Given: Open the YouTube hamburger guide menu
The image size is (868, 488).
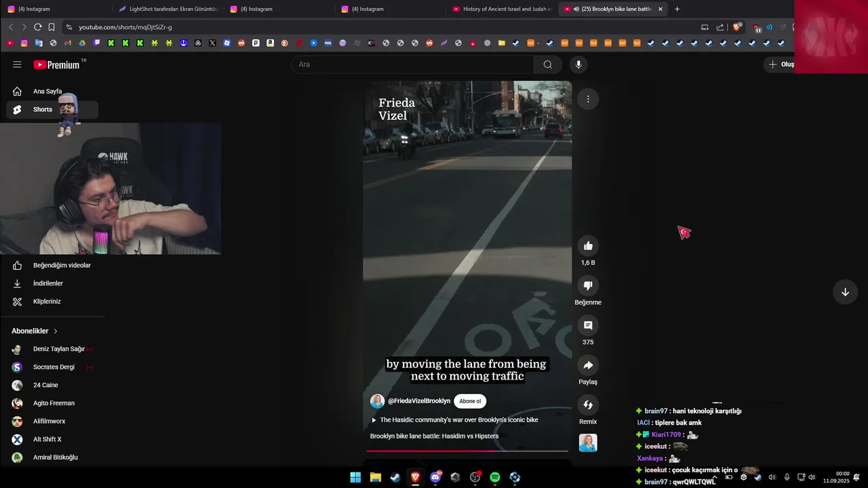Looking at the screenshot, I should point(17,64).
